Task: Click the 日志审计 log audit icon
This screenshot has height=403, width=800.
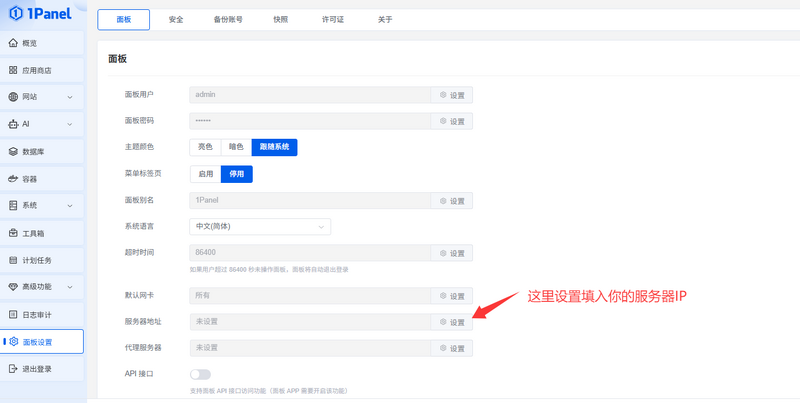Action: click(13, 314)
